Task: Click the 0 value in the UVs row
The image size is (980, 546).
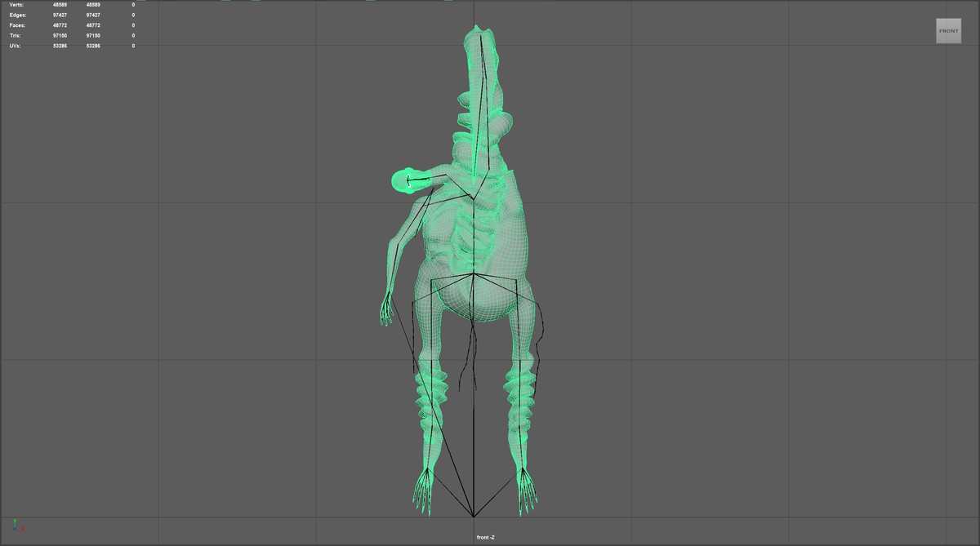Action: coord(133,46)
